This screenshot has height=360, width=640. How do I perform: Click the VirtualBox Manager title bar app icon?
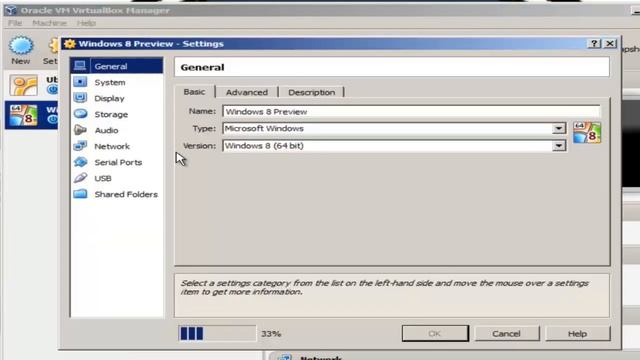pyautogui.click(x=11, y=10)
